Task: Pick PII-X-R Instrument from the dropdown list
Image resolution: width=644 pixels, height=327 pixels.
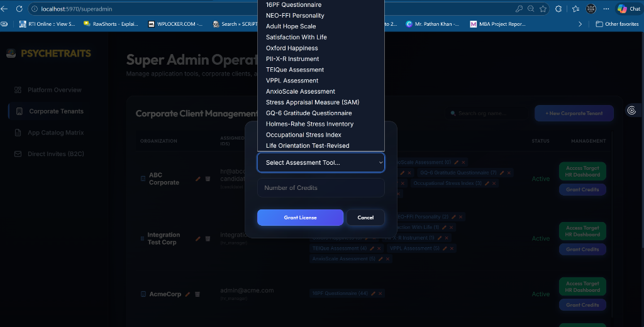Action: [321, 58]
